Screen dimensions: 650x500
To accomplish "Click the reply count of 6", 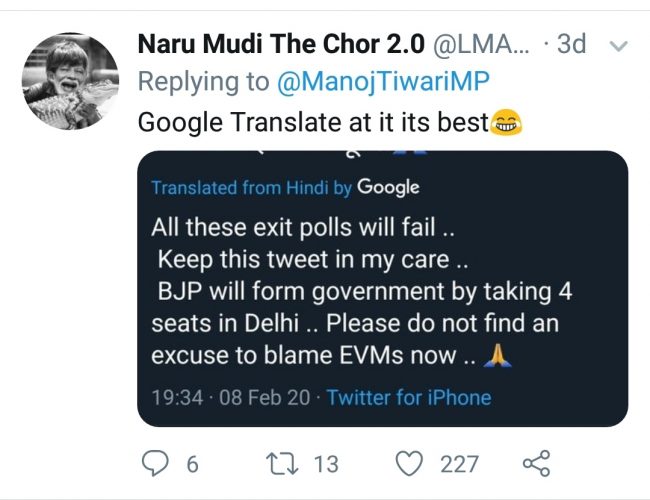I will tap(192, 464).
